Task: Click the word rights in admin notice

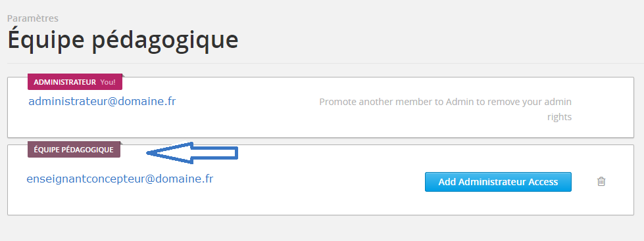Action: (559, 117)
